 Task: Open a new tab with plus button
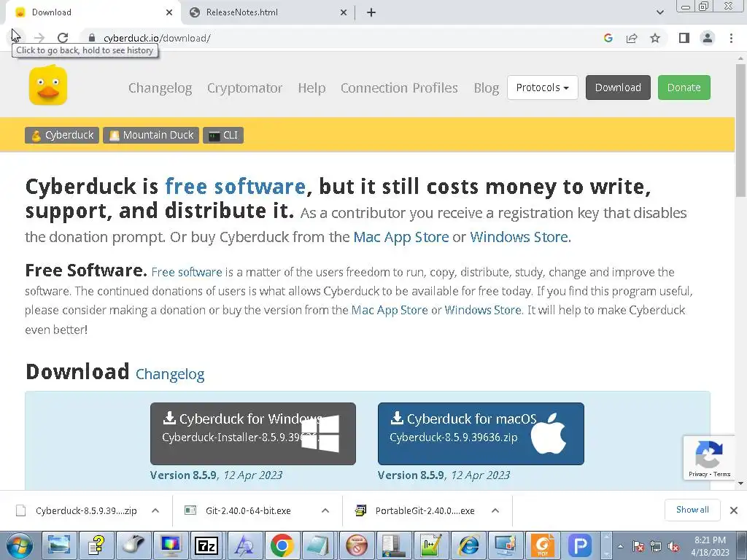371,12
